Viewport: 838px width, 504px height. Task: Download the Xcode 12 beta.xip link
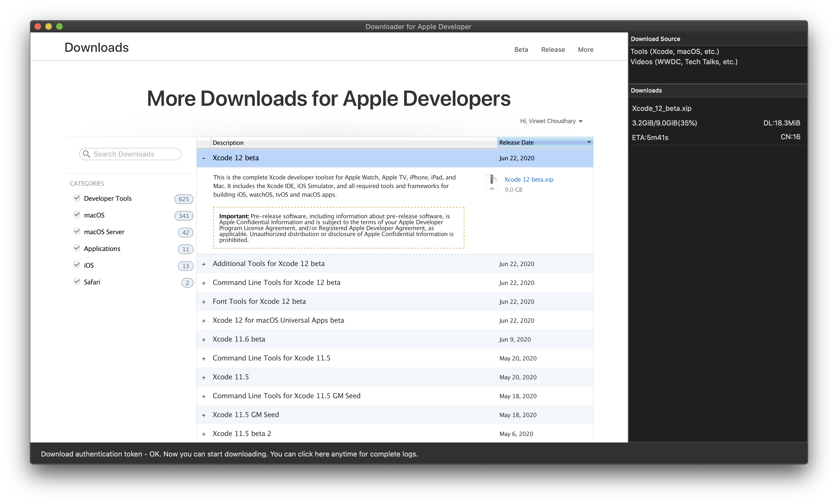point(528,179)
